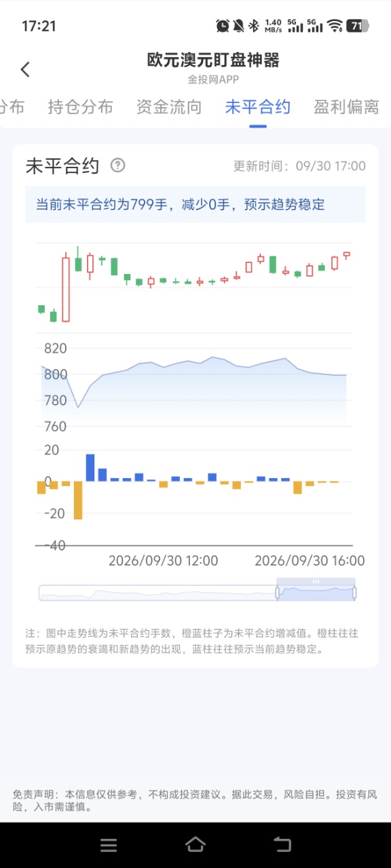Screen dimensions: 391x868
Task: Switch to the 持仓分布 tab
Action: click(x=81, y=107)
